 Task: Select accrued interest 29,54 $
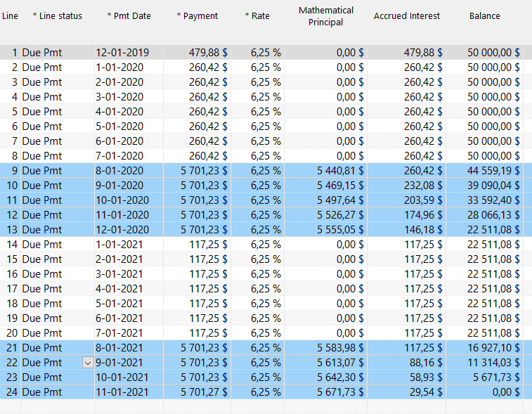point(406,392)
